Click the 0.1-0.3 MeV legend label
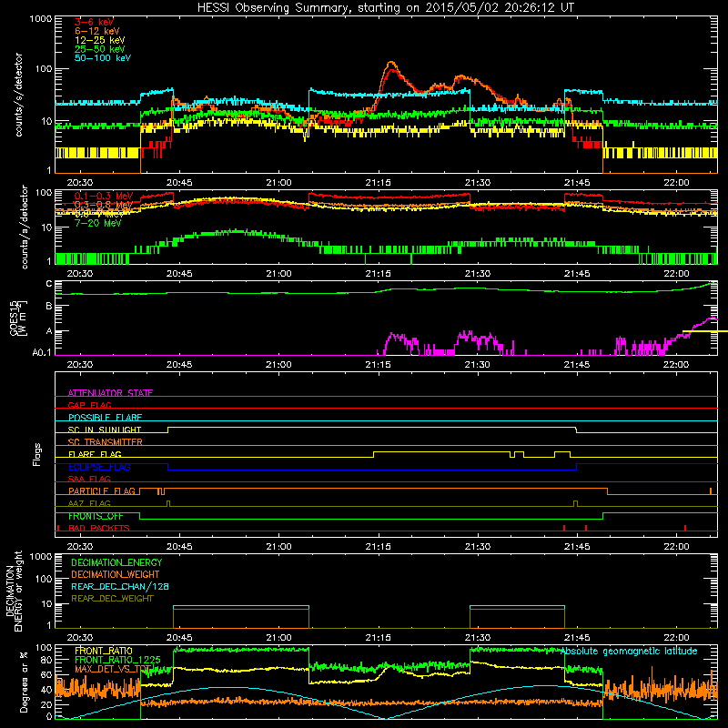The height and width of the screenshot is (728, 728). [x=104, y=196]
